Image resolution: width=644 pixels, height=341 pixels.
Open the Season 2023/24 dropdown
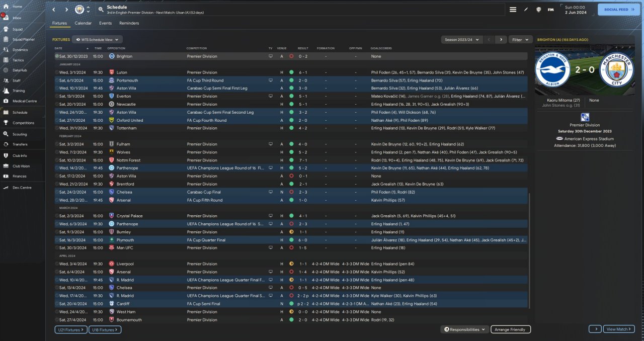pos(461,39)
